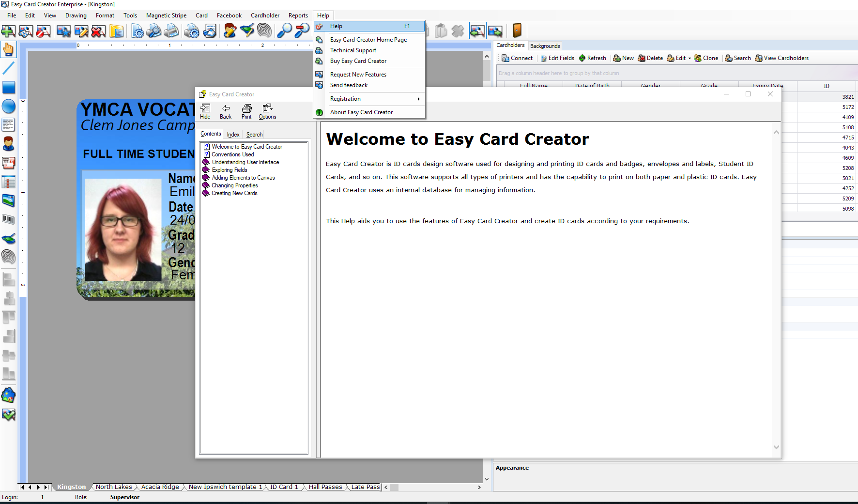This screenshot has width=858, height=504.
Task: Click the card with blue star icon
Action: (63, 31)
